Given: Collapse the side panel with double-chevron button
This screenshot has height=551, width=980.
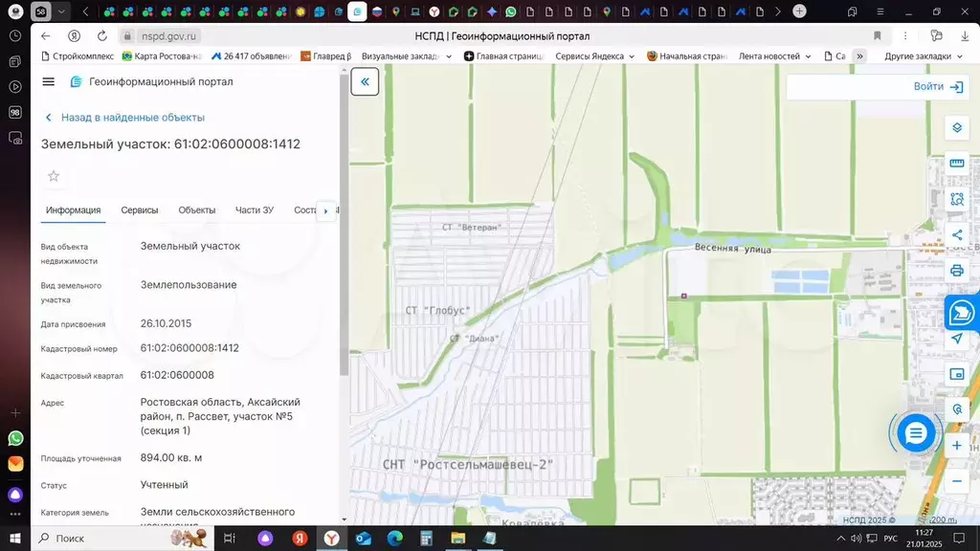Looking at the screenshot, I should point(365,82).
